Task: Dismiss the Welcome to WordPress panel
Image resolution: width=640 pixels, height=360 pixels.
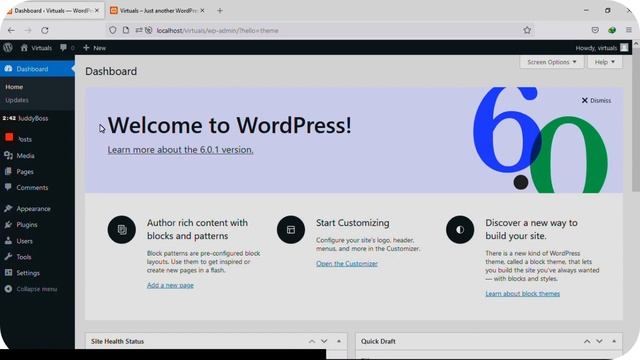Action: tap(596, 100)
